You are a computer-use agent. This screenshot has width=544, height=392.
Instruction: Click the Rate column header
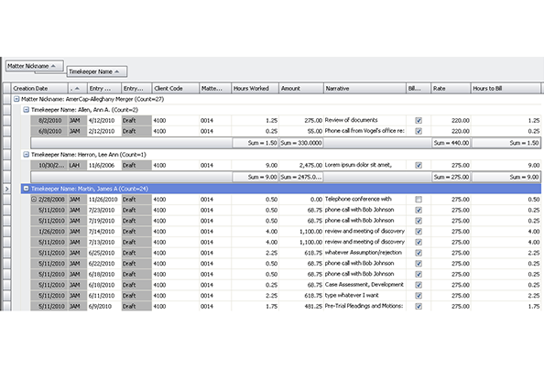(451, 89)
